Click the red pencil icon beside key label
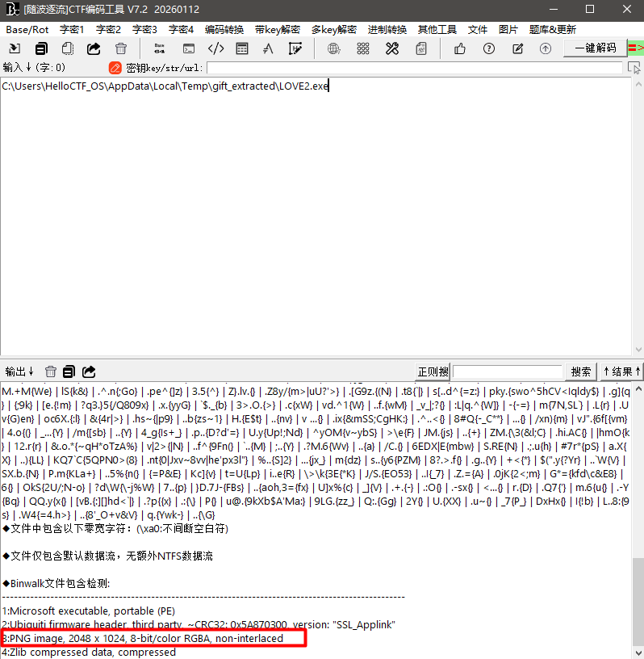This screenshot has width=644, height=659. 115,68
